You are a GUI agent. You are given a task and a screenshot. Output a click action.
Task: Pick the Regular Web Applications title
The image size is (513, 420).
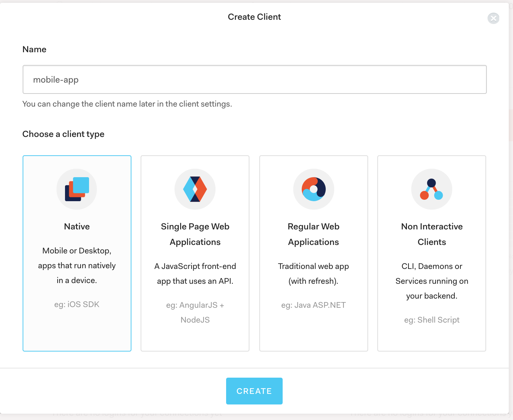[313, 234]
